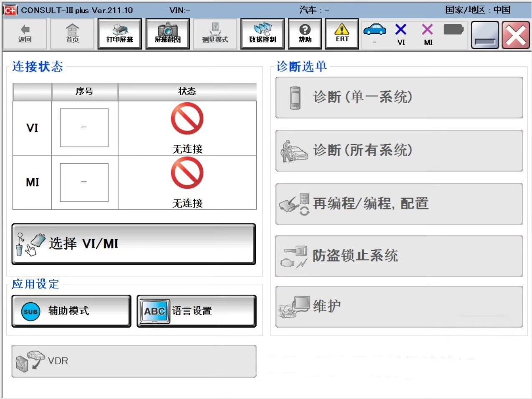The image size is (532, 399).
Task: Close the application with red X
Action: 516,35
